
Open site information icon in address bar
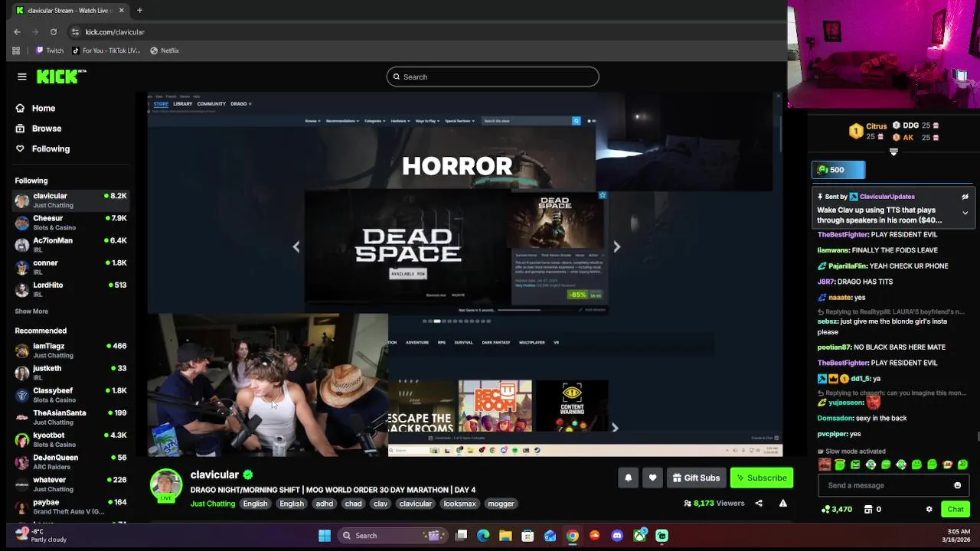[x=75, y=32]
